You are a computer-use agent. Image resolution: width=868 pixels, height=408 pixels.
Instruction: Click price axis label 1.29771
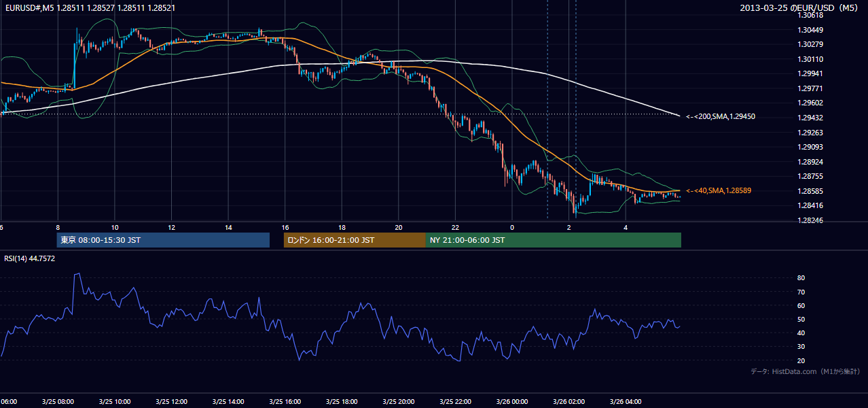point(811,88)
